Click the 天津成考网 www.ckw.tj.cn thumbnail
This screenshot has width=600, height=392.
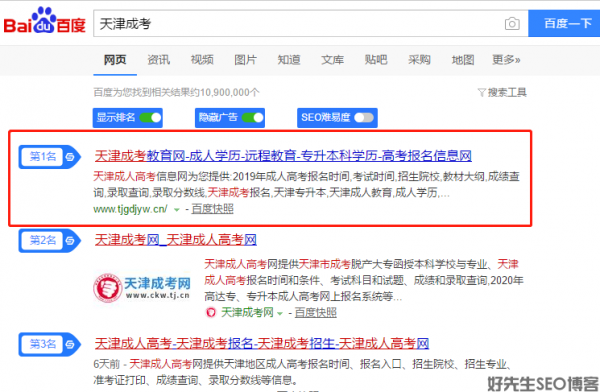[x=142, y=287]
